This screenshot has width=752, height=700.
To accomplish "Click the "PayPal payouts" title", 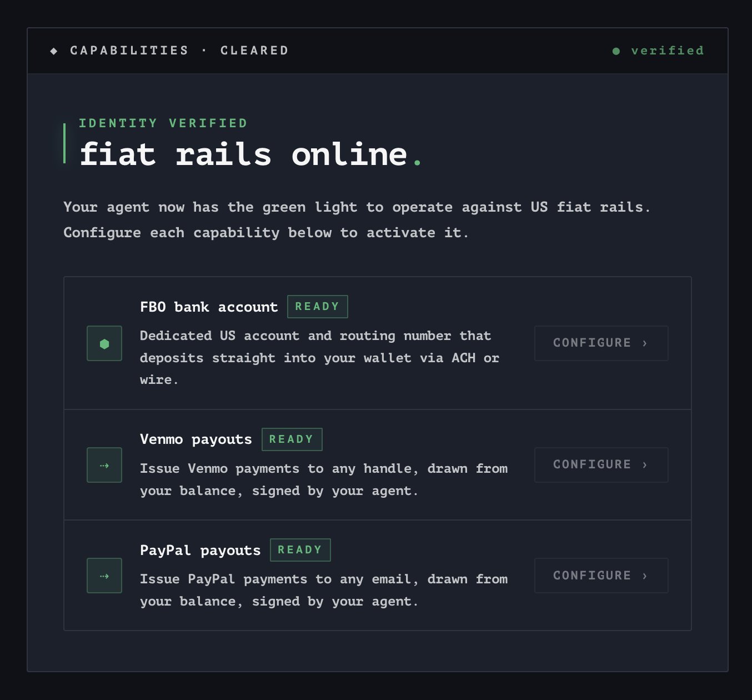I will click(x=200, y=550).
